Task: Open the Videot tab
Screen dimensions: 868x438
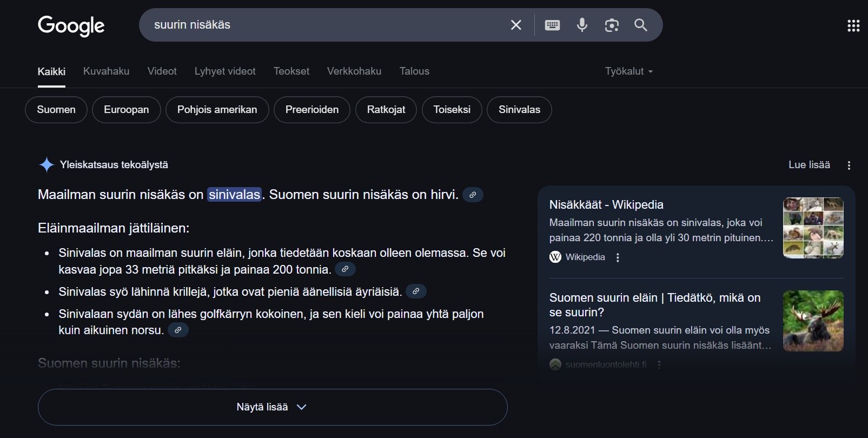Action: tap(162, 71)
